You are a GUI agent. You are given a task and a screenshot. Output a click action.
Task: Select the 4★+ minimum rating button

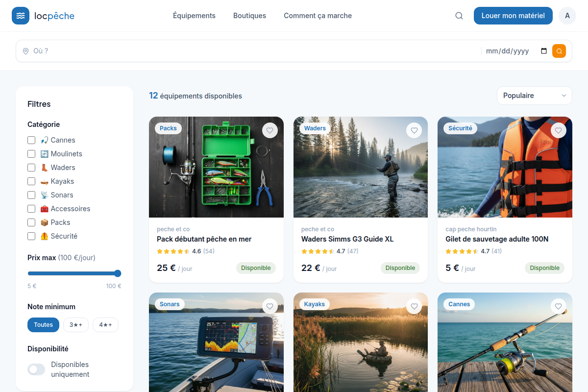click(x=105, y=325)
